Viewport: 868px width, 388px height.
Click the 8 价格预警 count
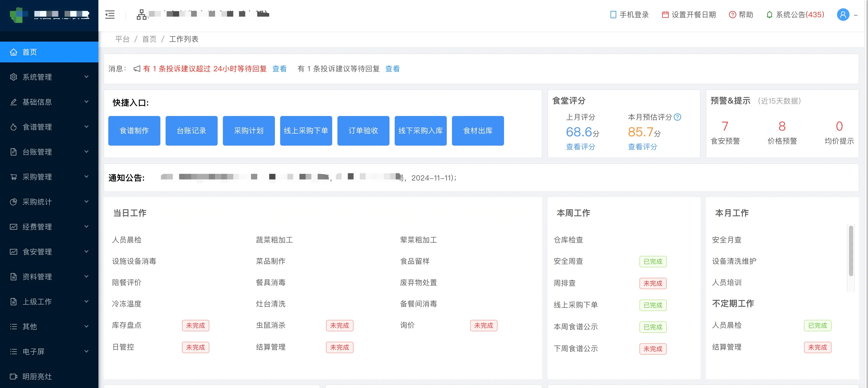pyautogui.click(x=782, y=126)
